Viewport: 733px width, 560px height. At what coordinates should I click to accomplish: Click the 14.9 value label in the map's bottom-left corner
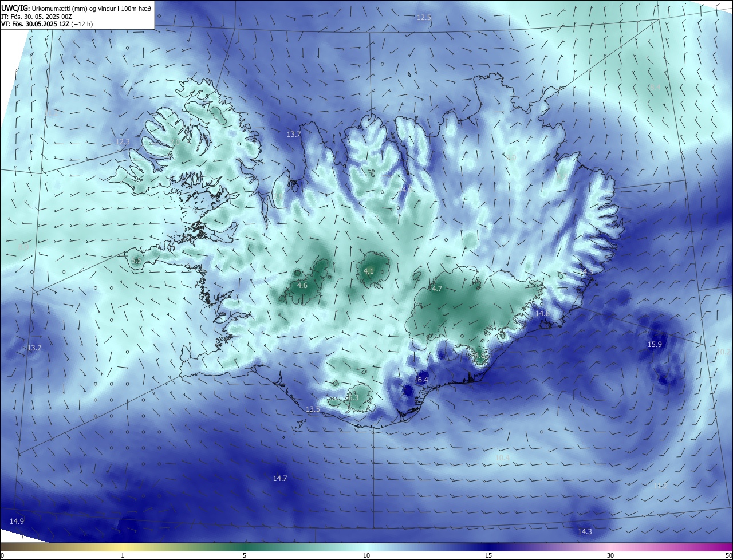(x=17, y=520)
